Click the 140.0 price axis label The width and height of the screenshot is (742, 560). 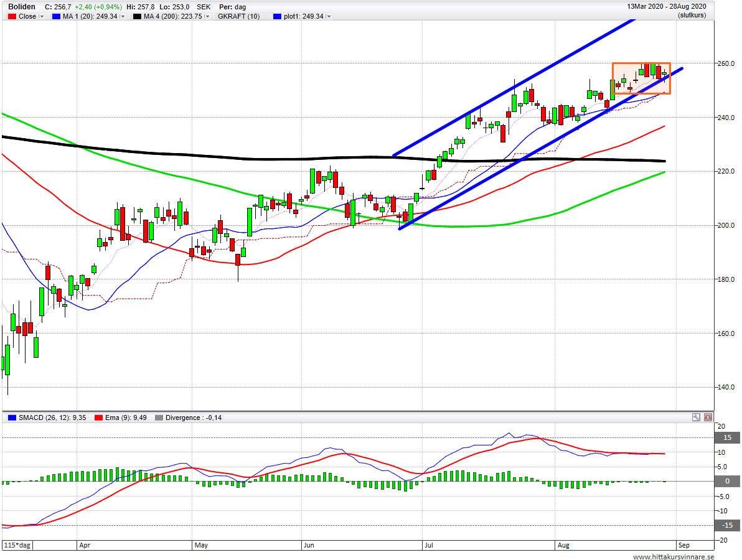(726, 387)
